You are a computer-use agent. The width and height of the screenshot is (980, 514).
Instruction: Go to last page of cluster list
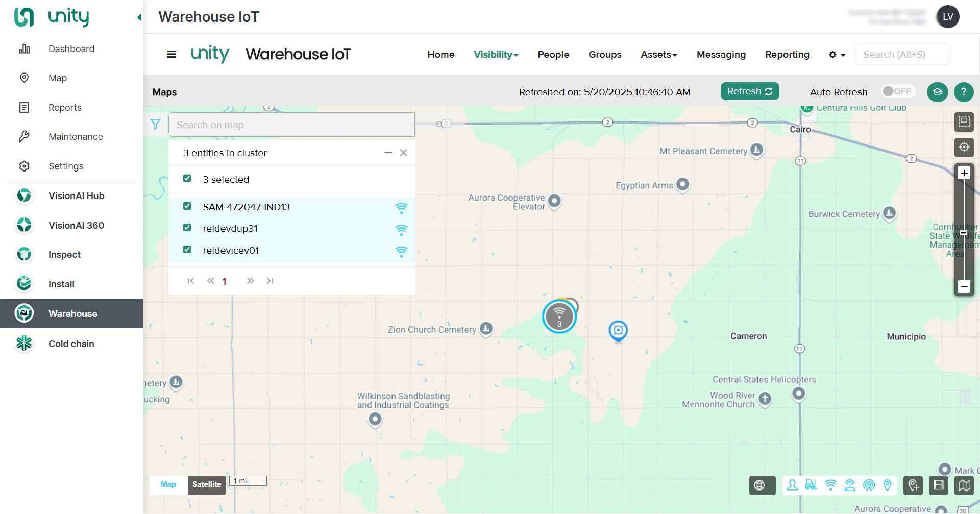point(270,281)
